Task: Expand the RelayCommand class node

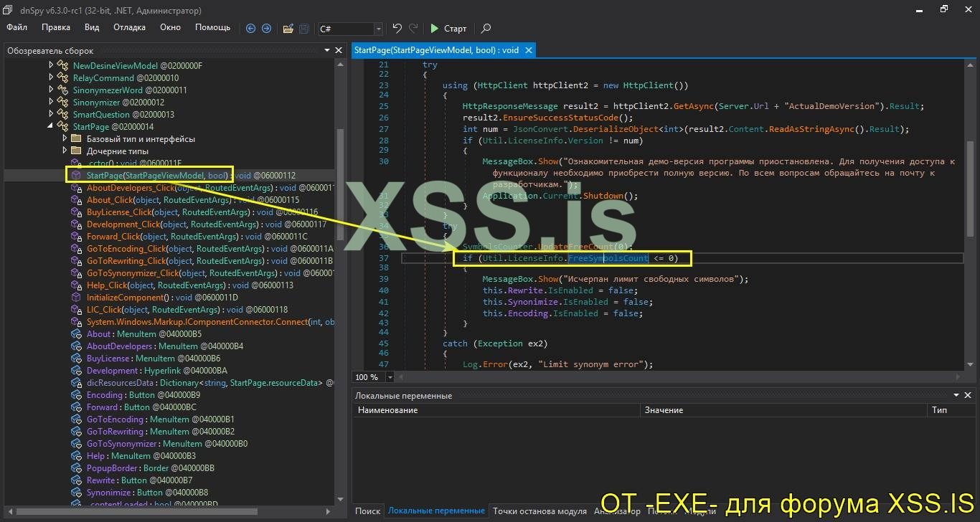Action: [51, 77]
